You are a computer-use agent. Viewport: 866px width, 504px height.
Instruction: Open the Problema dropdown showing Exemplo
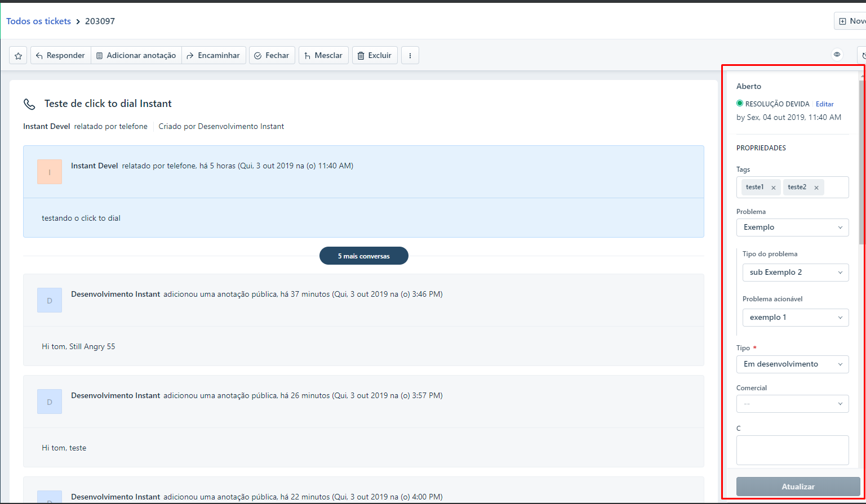pyautogui.click(x=792, y=228)
